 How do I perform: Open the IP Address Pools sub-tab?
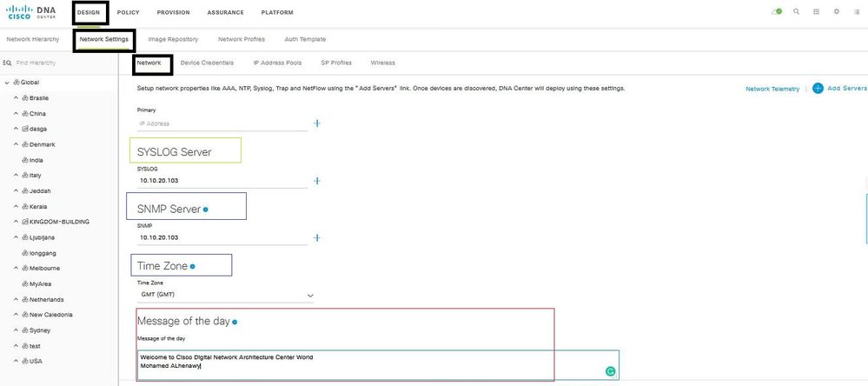[277, 63]
